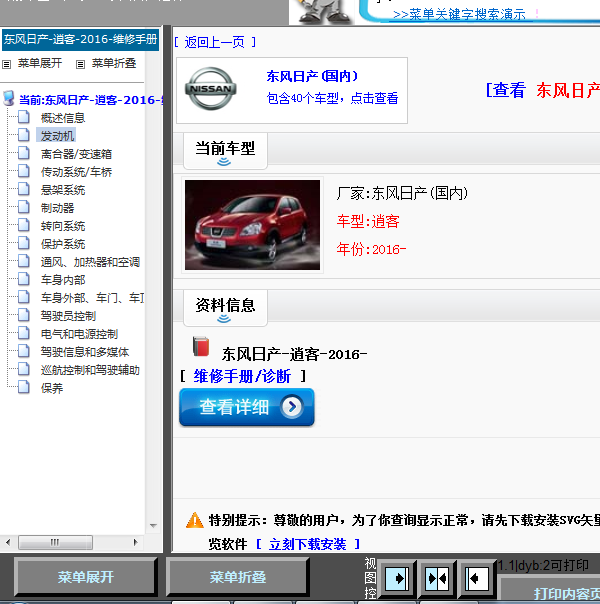Screen dimensions: 600x604
Task: Click view control icon with left arrow
Action: click(477, 578)
